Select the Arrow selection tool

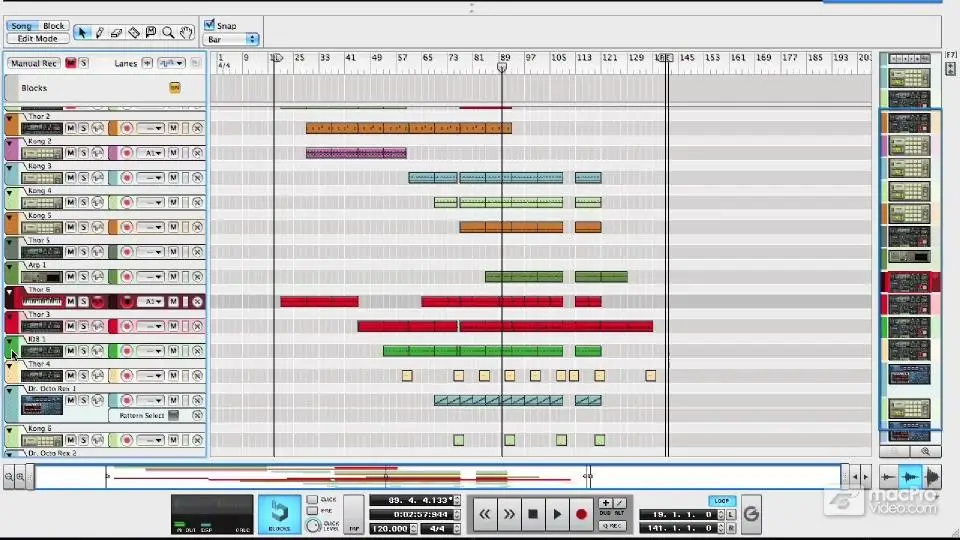[81, 32]
